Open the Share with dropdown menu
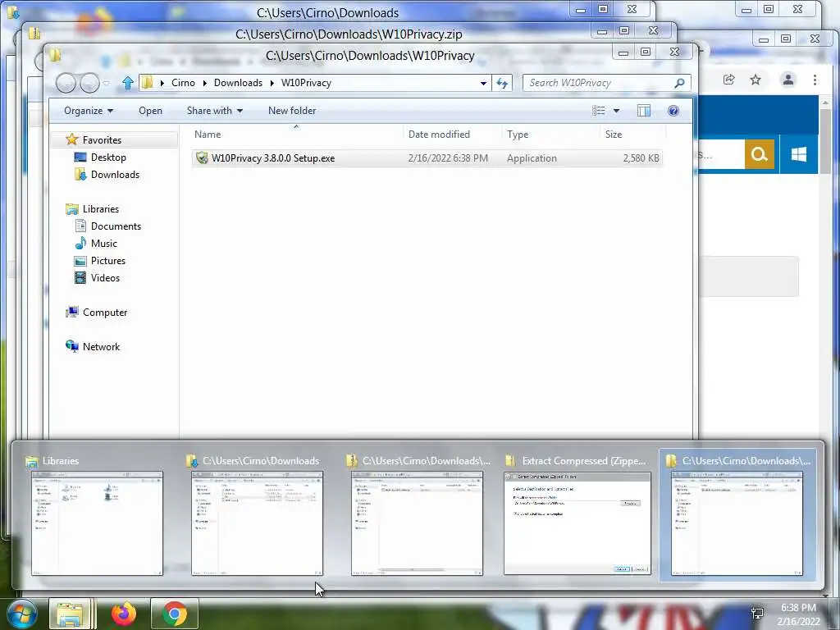Screen dimensions: 840x630 pos(215,111)
